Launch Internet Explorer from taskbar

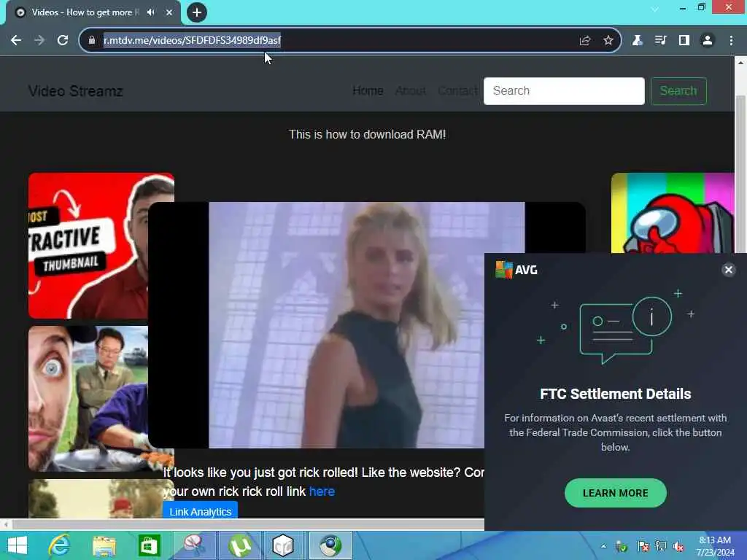tap(59, 545)
